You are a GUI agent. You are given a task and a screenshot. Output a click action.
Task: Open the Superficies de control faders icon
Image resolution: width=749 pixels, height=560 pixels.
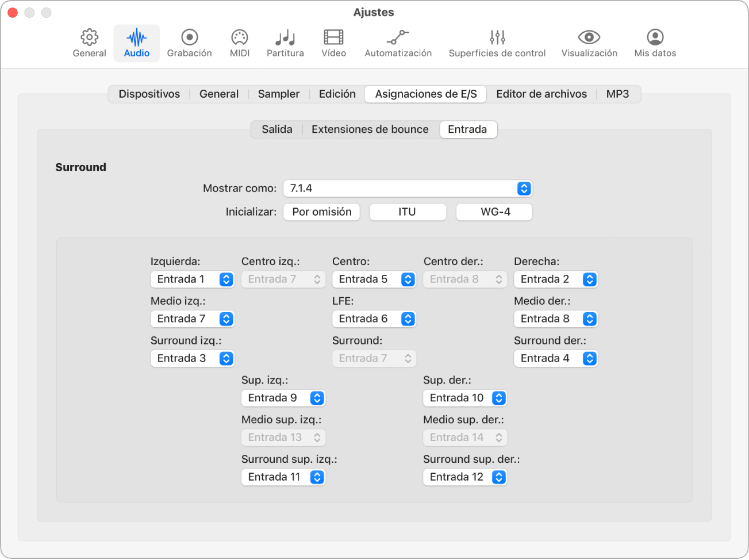(x=497, y=37)
